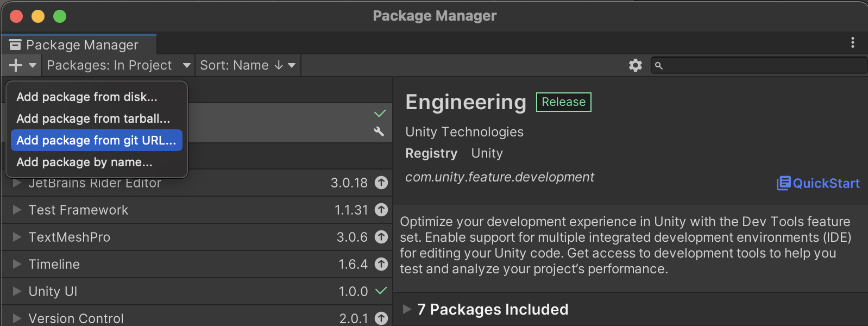Click TextMeshPro update arrow icon
This screenshot has height=326, width=868.
tap(382, 237)
